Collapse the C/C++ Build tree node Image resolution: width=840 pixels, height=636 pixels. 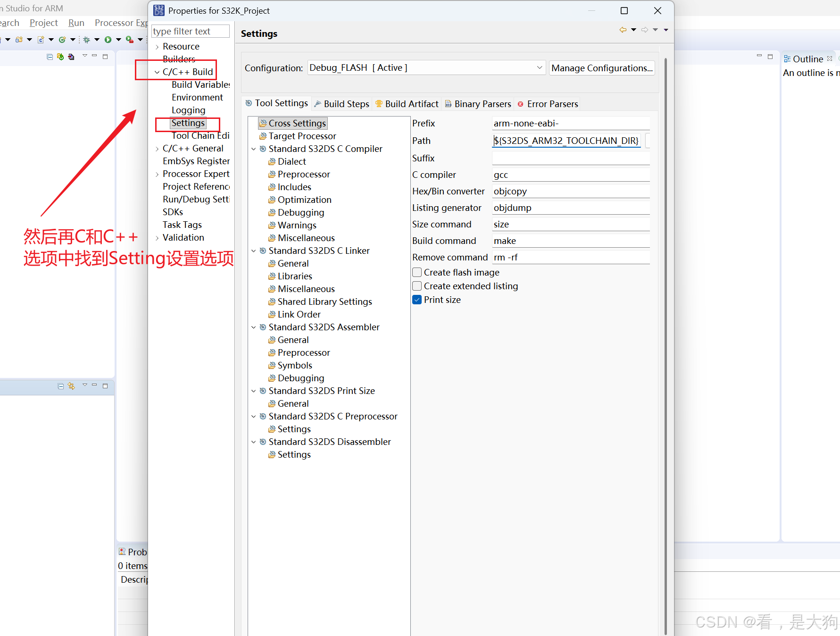coord(157,72)
